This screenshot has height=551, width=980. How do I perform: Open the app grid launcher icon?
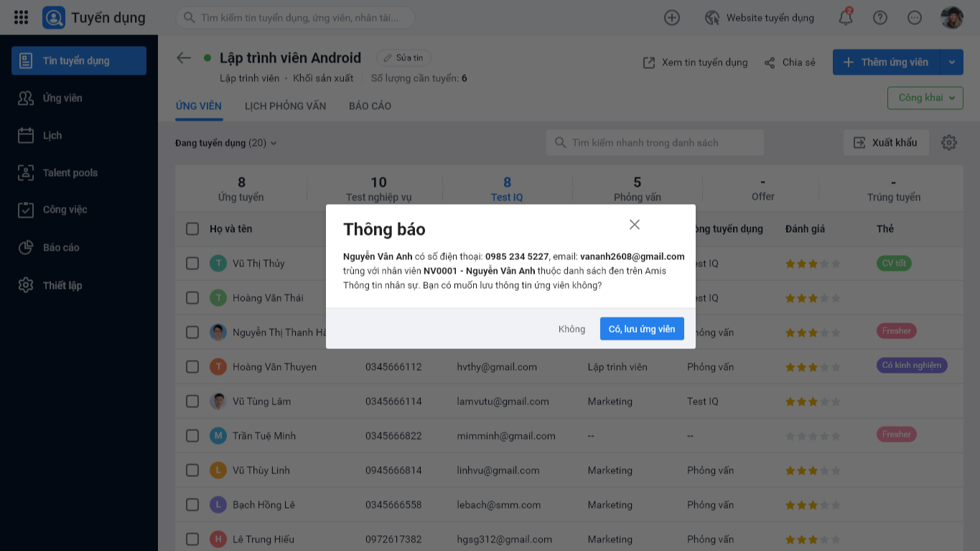[x=22, y=17]
